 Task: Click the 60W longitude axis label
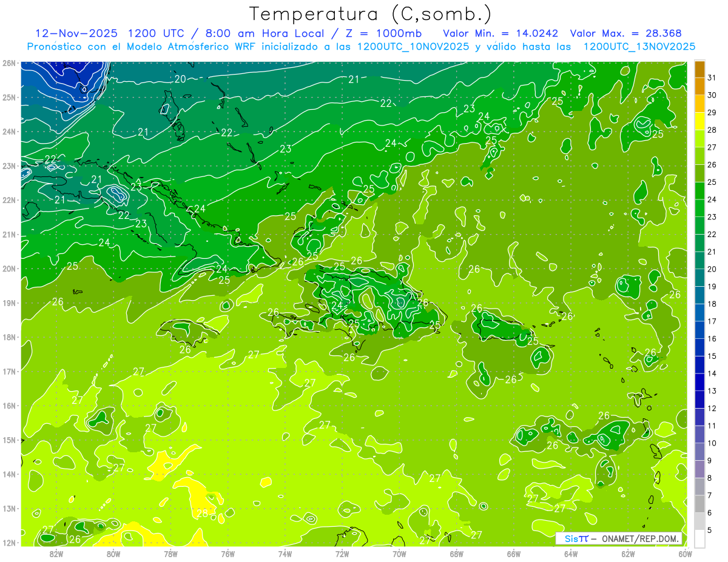click(x=685, y=554)
